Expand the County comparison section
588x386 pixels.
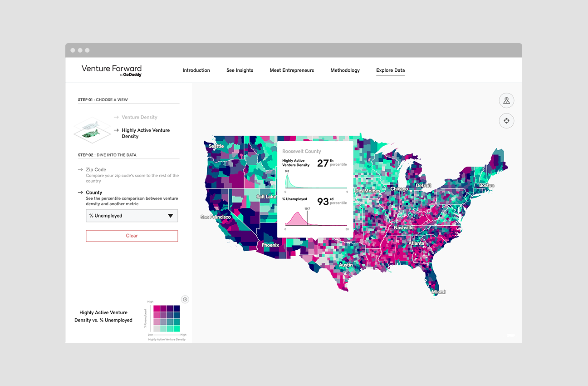pyautogui.click(x=94, y=193)
